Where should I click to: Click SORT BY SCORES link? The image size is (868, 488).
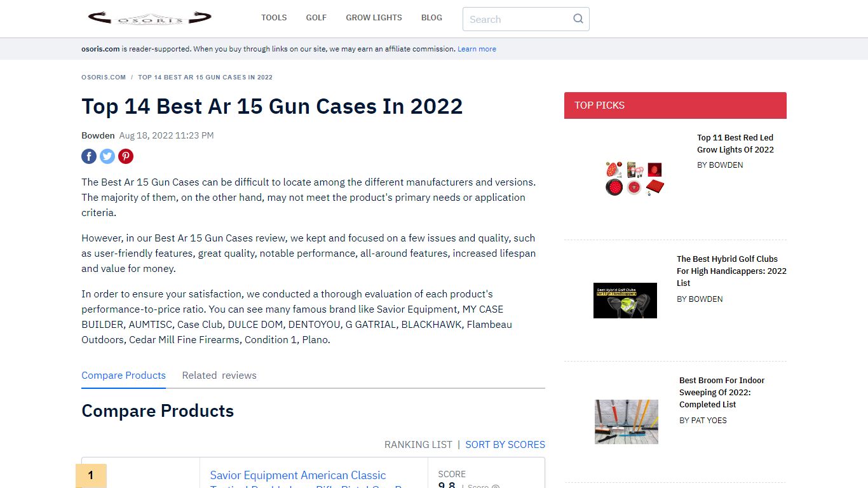point(505,445)
